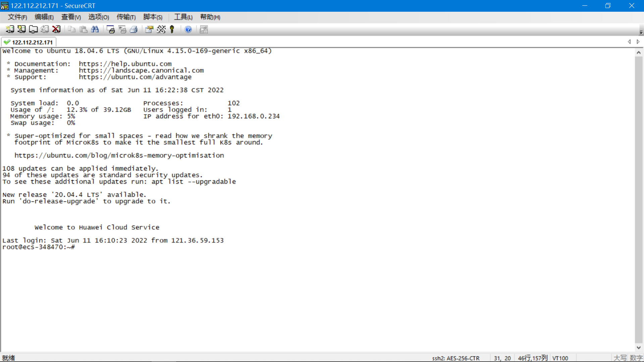
Task: Click the scrollbar down arrow
Action: [x=639, y=348]
